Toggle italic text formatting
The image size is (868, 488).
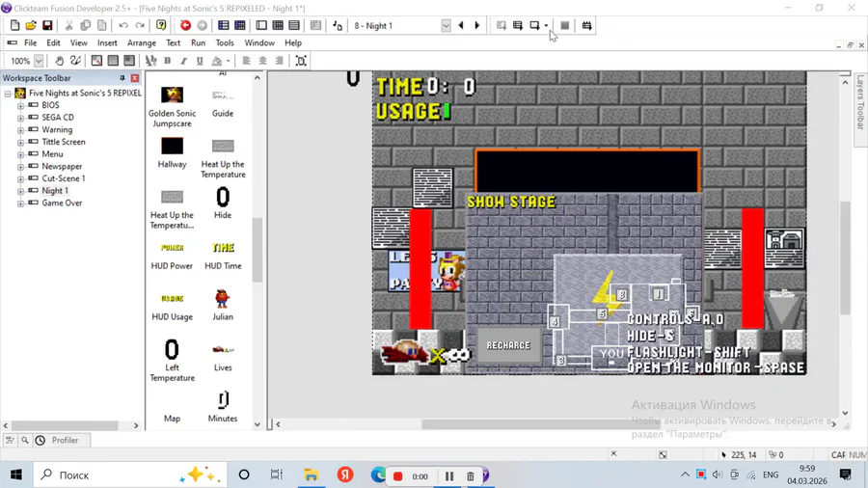(183, 61)
